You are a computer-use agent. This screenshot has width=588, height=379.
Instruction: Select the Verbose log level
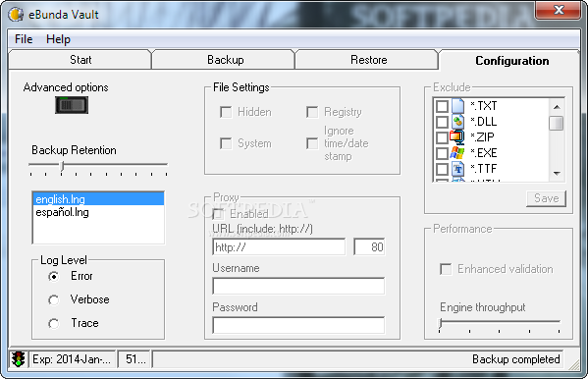coord(54,299)
